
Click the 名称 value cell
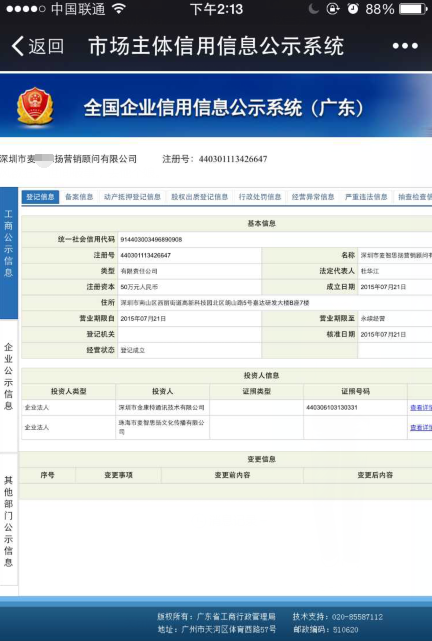395,255
